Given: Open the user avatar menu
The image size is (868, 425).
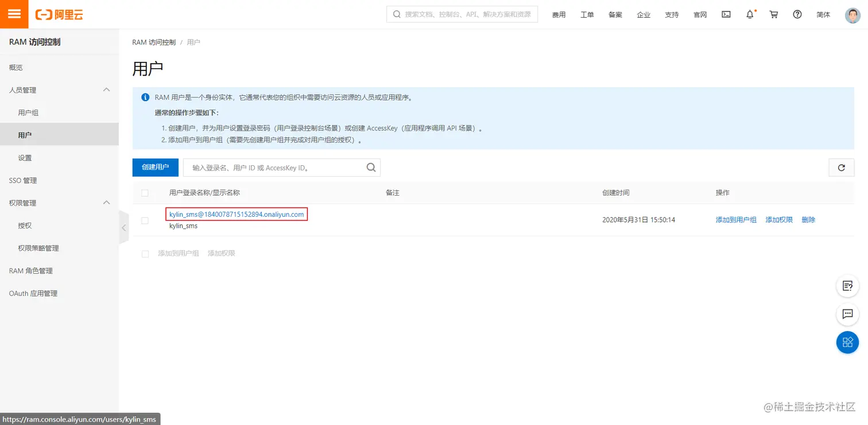Looking at the screenshot, I should point(852,15).
